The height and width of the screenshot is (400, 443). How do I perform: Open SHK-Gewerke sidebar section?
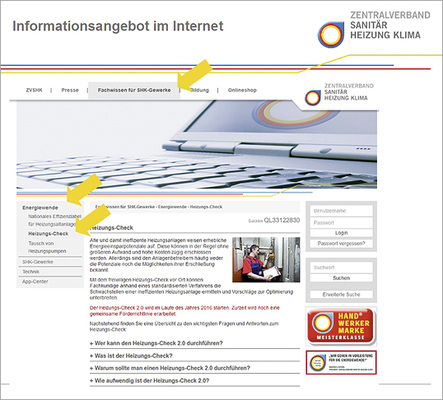point(38,262)
